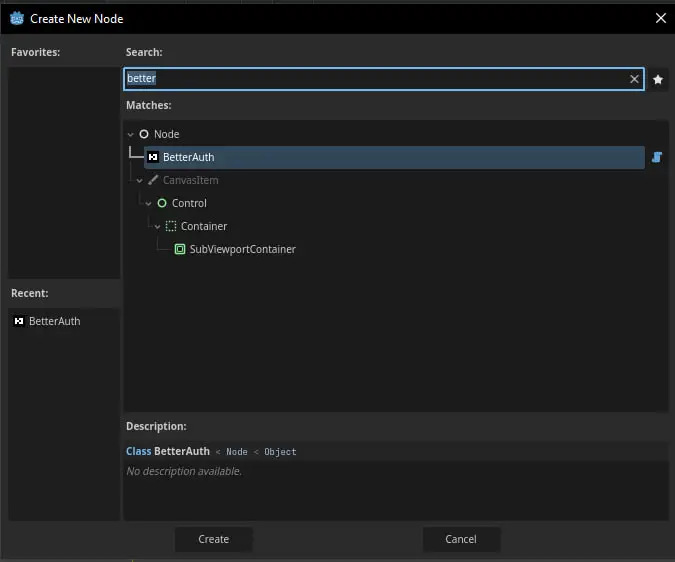Screen dimensions: 675x562
Task: Click BetterAuth icon in Recent list
Action: tap(19, 321)
